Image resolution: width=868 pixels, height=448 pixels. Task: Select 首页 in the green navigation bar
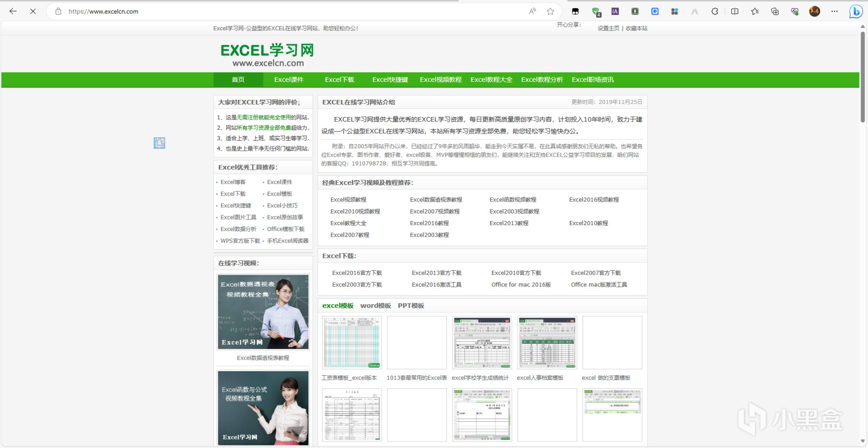(x=238, y=80)
